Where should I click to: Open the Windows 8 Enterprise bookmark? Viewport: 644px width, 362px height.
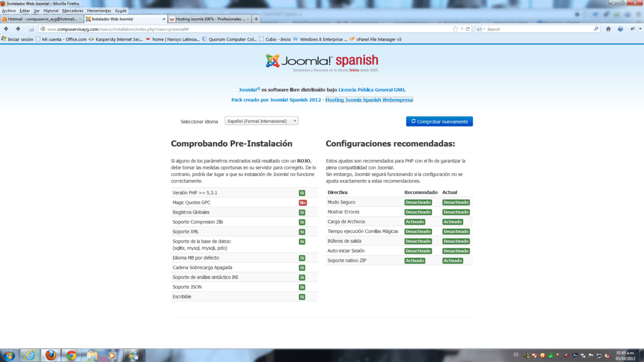tap(320, 39)
